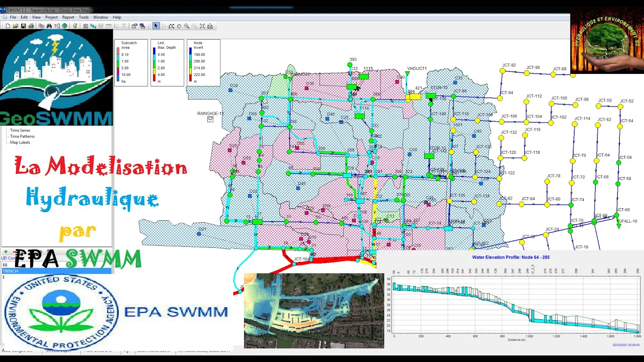Click the Copy to clipboard icon
This screenshot has width=644, height=362.
pos(41,26)
